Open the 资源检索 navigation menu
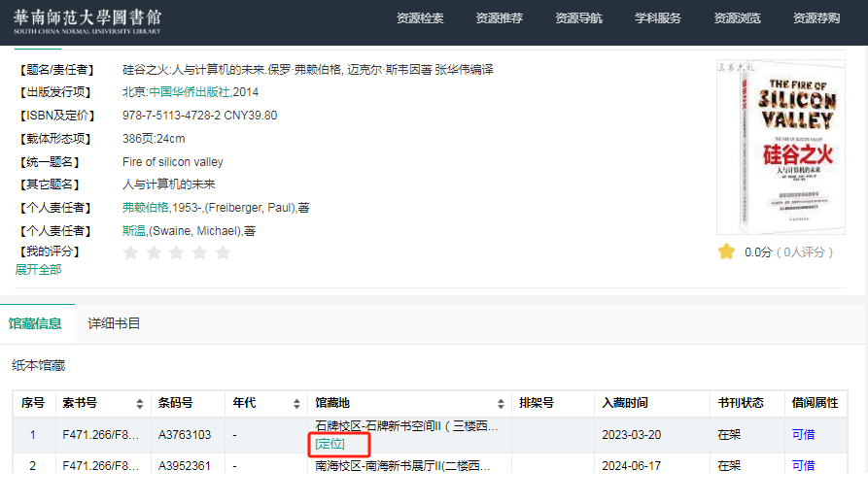 (x=420, y=18)
